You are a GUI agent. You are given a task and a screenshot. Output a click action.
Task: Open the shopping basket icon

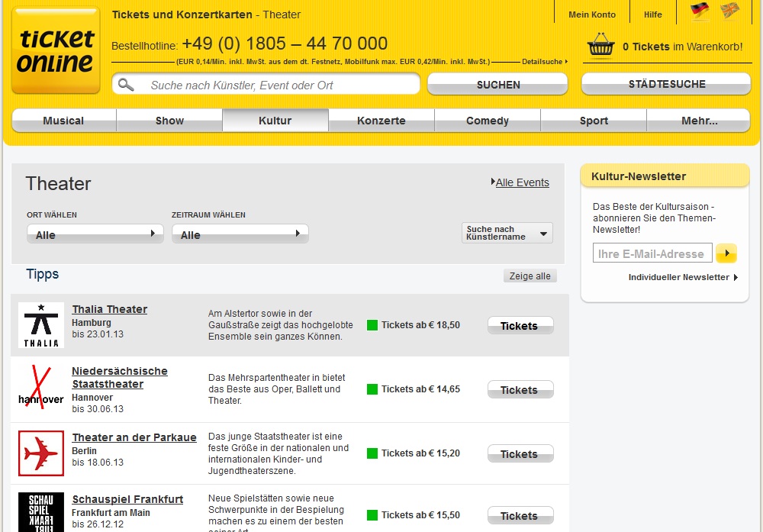[601, 46]
